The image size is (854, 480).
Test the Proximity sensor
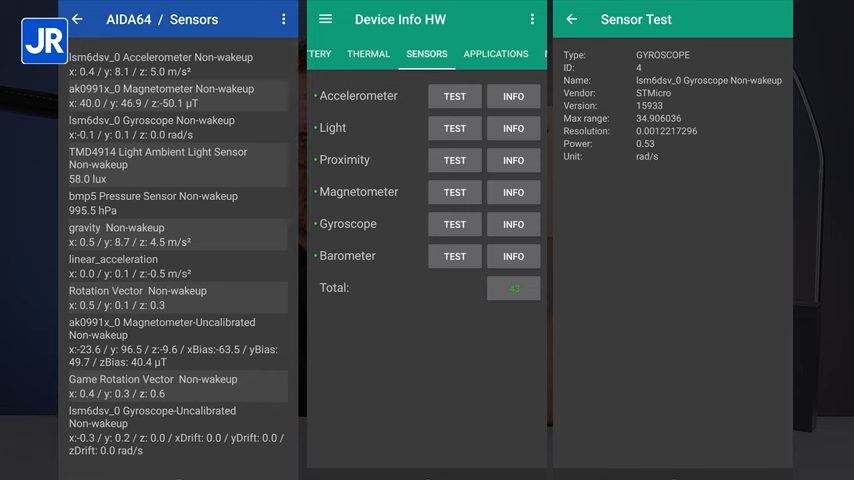tap(455, 161)
